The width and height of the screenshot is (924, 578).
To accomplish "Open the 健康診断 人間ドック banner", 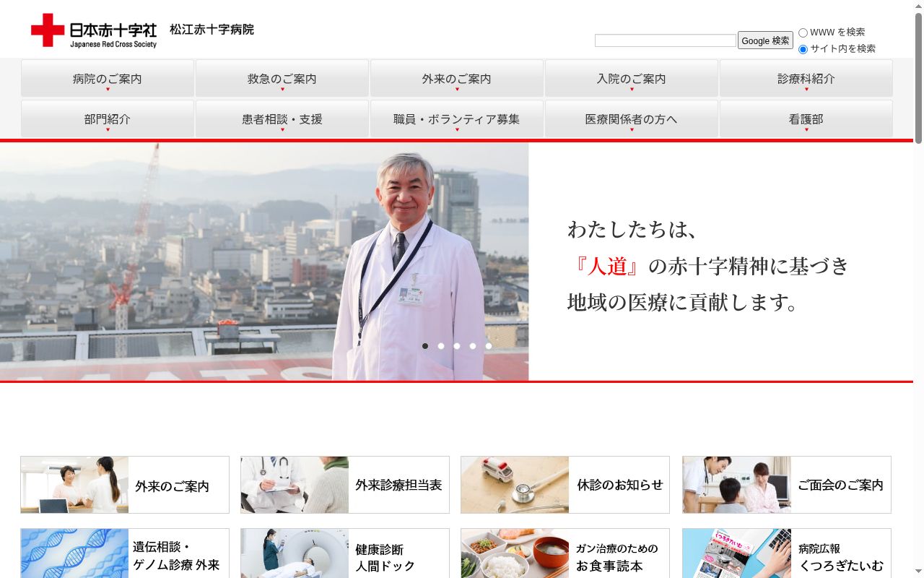I will coord(345,553).
